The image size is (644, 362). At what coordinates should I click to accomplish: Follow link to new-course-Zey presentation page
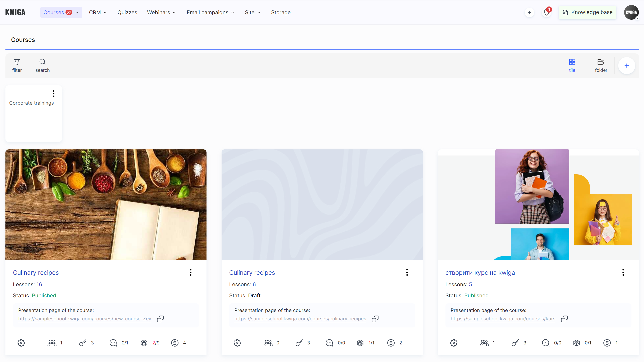click(85, 319)
